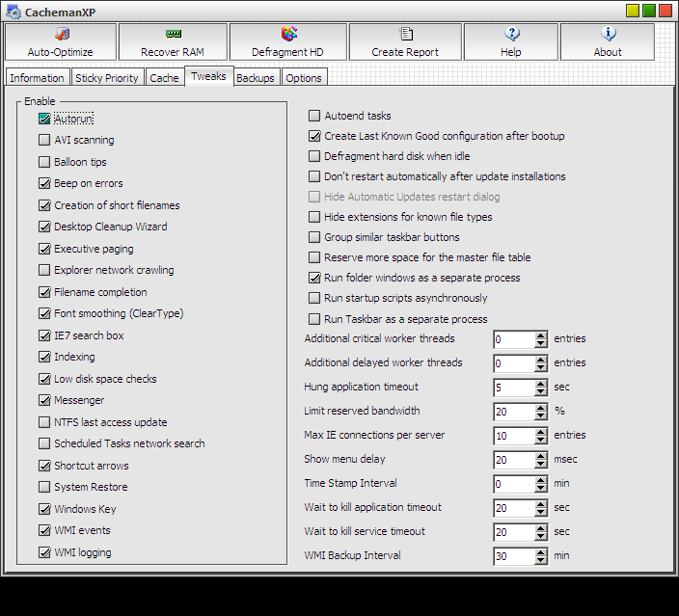Click the Recover RAM icon
Viewport: 679px width, 616px height.
pos(173,41)
